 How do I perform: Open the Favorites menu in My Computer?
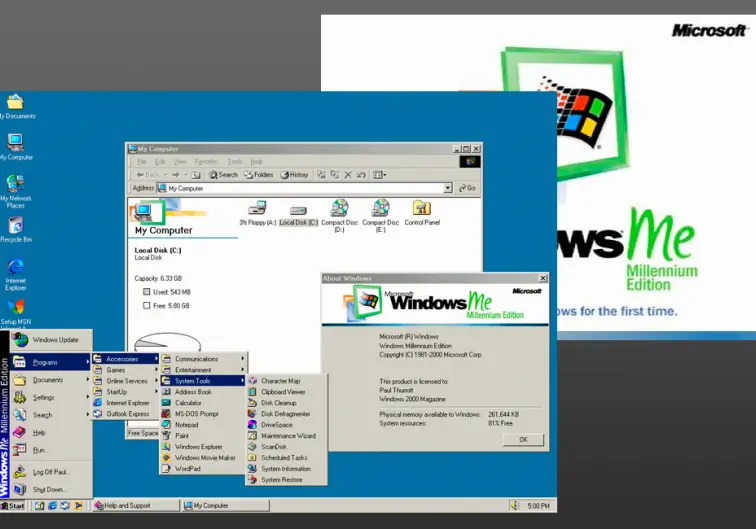206,161
